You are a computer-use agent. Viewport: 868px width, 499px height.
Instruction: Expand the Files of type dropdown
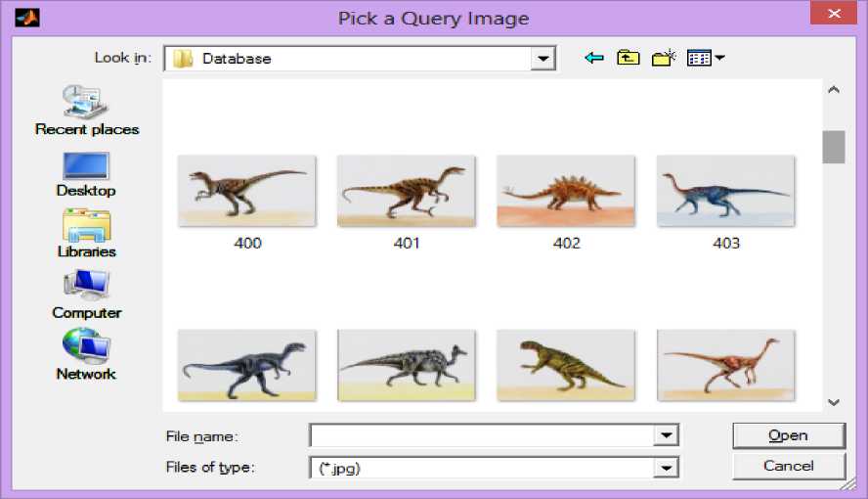tap(666, 468)
